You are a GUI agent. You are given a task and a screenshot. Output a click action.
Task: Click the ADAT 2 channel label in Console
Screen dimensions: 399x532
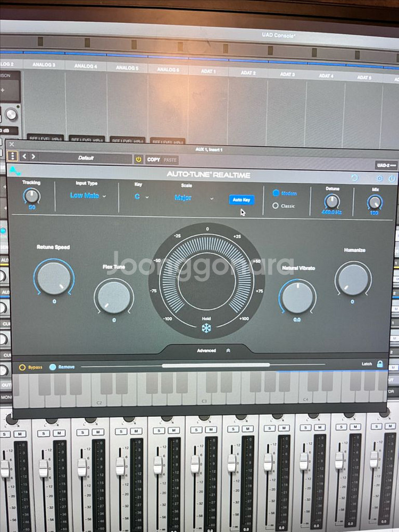pos(248,73)
